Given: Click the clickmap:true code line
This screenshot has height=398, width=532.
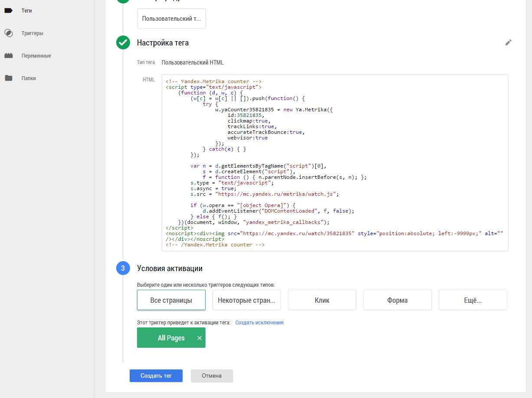Looking at the screenshot, I should point(248,121).
